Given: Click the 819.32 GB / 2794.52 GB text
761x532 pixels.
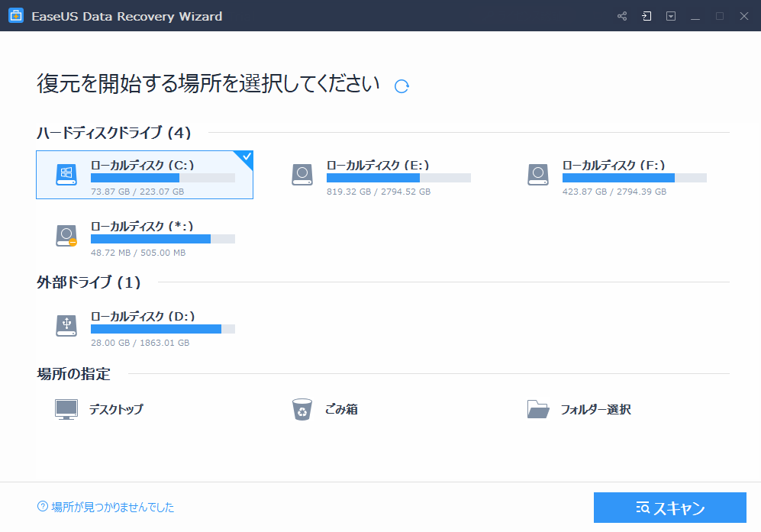Looking at the screenshot, I should (379, 192).
